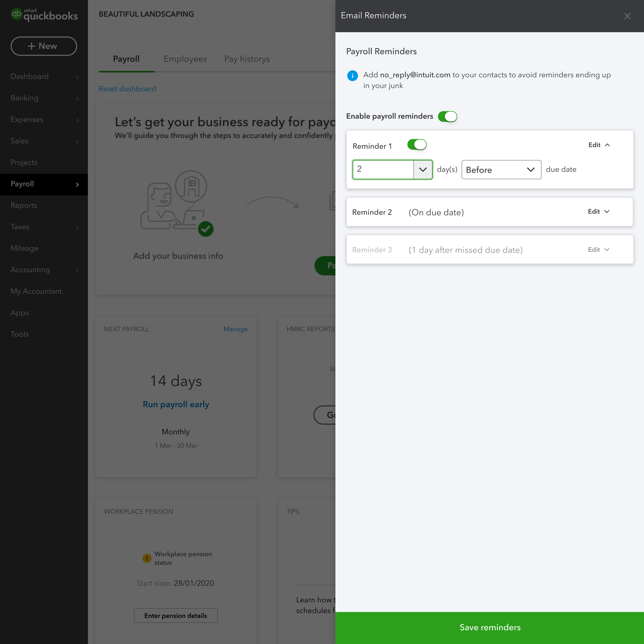This screenshot has width=644, height=644.
Task: Click the blue info icon
Action: (352, 76)
